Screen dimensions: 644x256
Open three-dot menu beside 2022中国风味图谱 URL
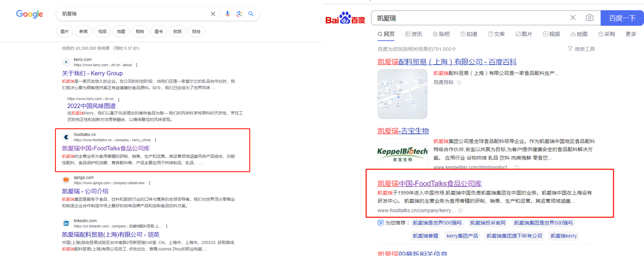(119, 99)
